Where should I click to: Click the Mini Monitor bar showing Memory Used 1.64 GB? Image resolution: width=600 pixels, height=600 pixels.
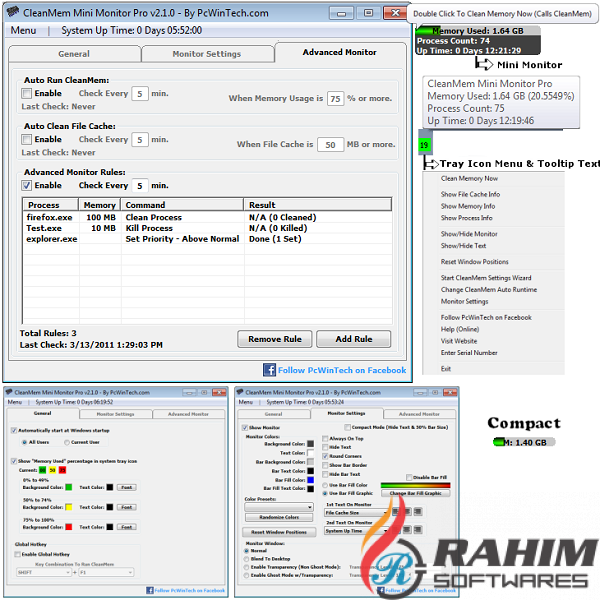tap(478, 40)
